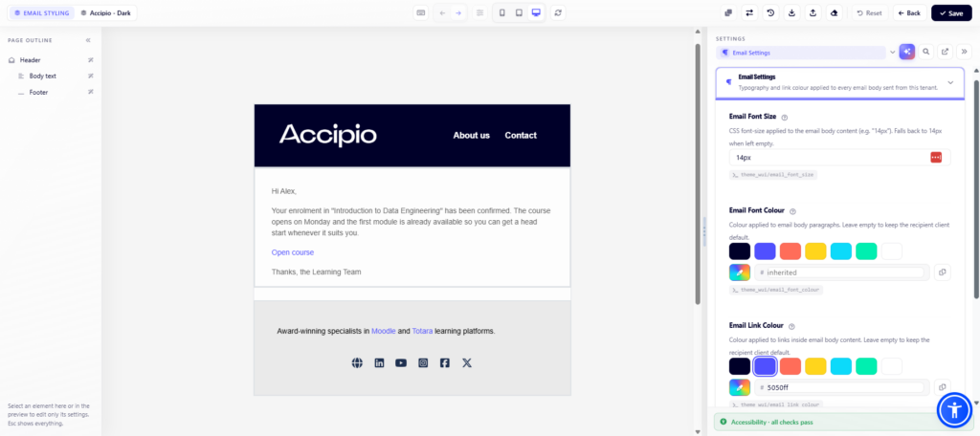Select Footer in page outline
This screenshot has height=436, width=980.
point(38,92)
